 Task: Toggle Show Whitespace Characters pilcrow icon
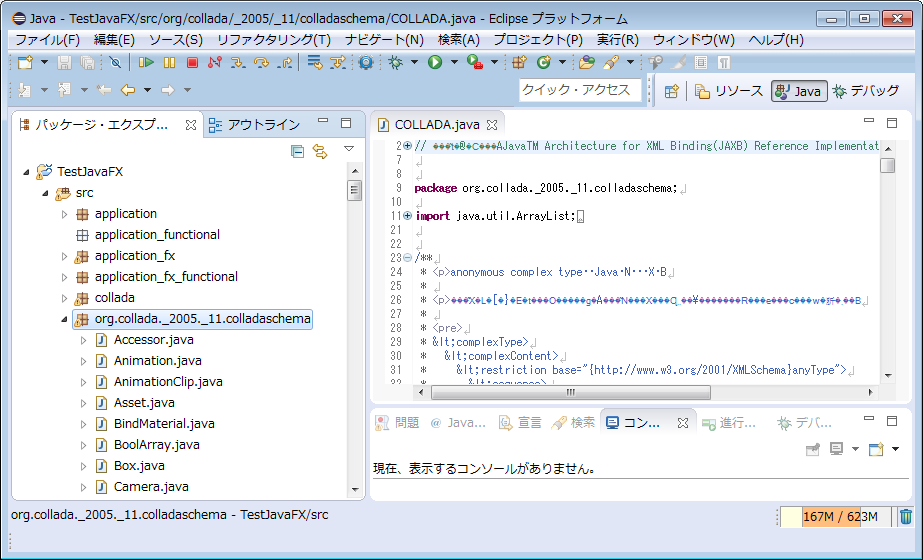click(724, 62)
